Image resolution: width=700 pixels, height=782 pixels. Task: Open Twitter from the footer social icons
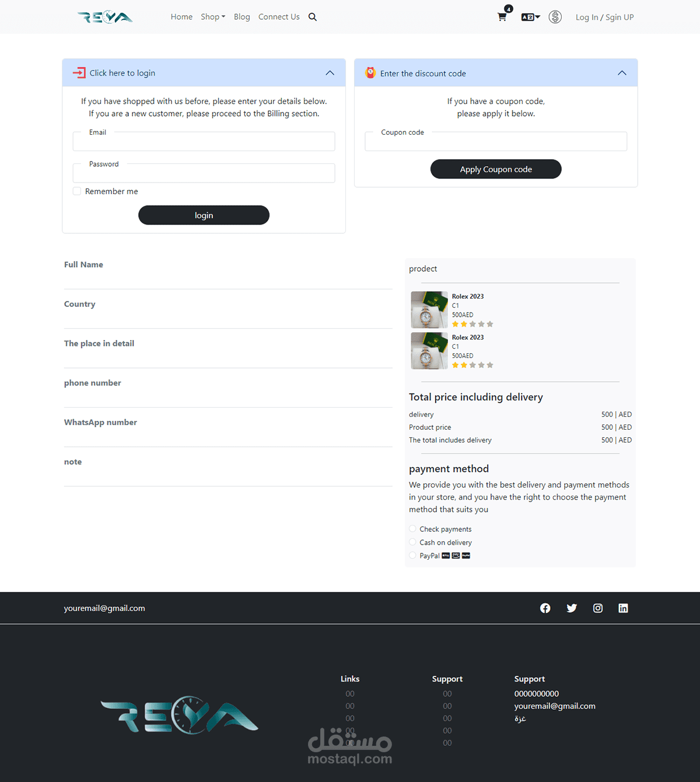pos(571,608)
